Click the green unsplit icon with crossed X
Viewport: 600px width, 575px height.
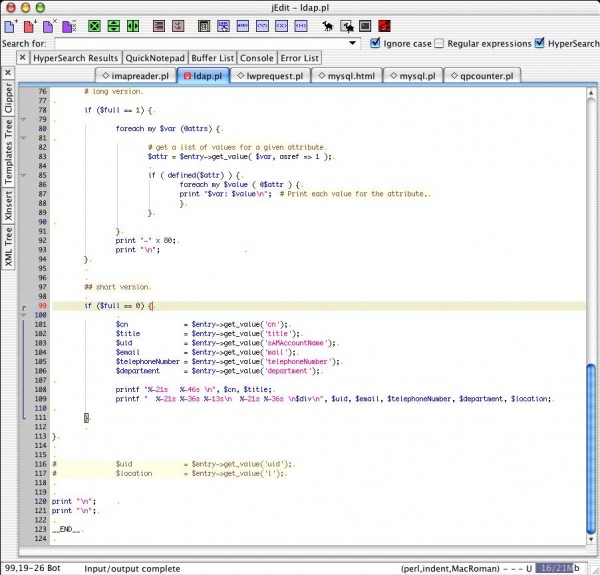point(94,26)
